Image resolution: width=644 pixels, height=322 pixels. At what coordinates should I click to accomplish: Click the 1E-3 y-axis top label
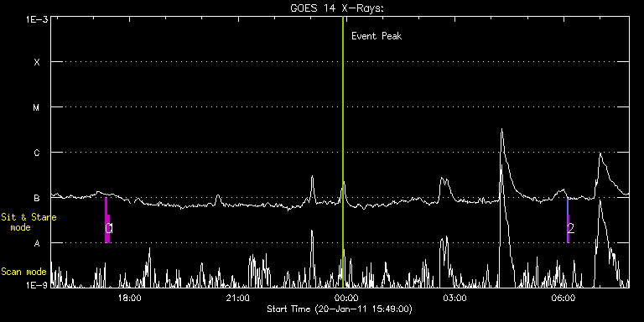click(x=37, y=19)
